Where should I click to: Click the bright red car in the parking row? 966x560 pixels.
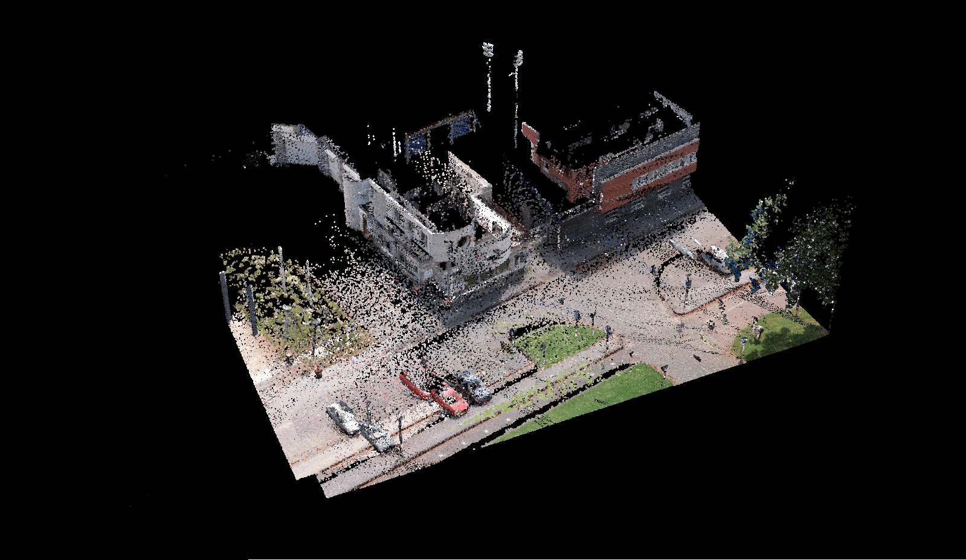450,400
